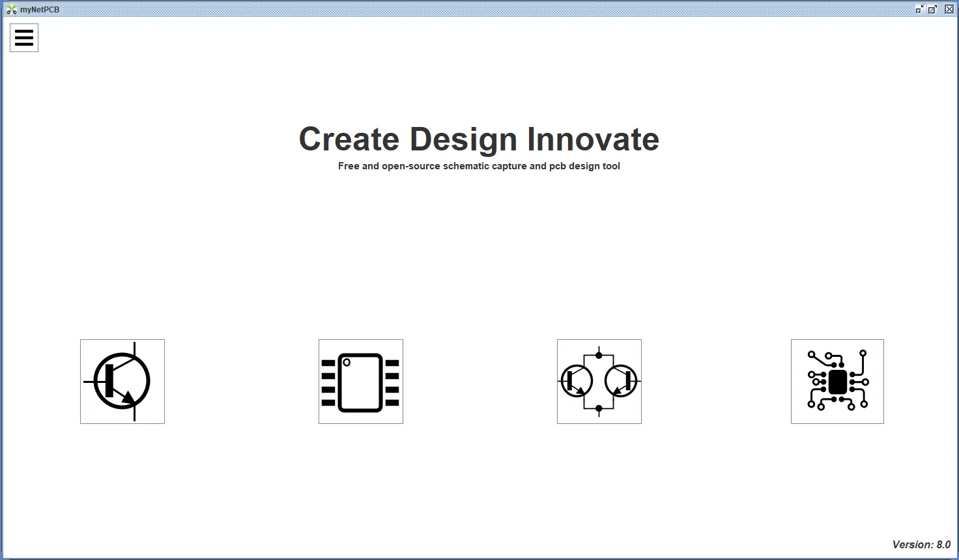Minimize the myNetPCB window

coord(919,8)
